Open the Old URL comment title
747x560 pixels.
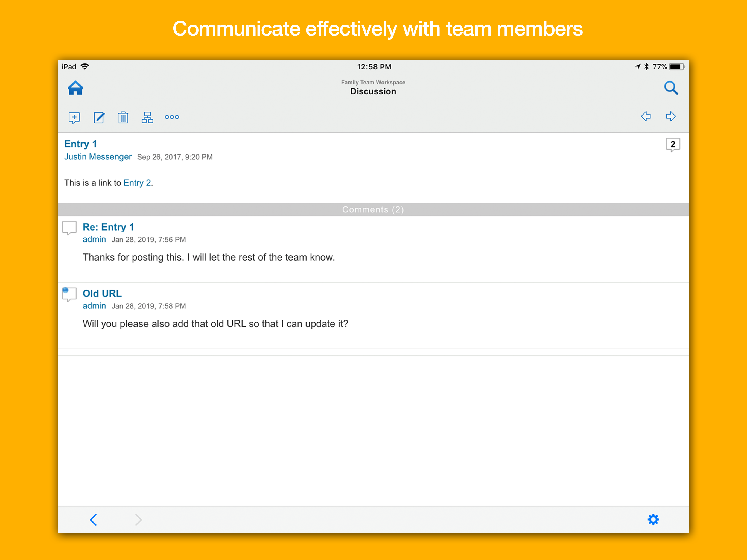(x=102, y=293)
